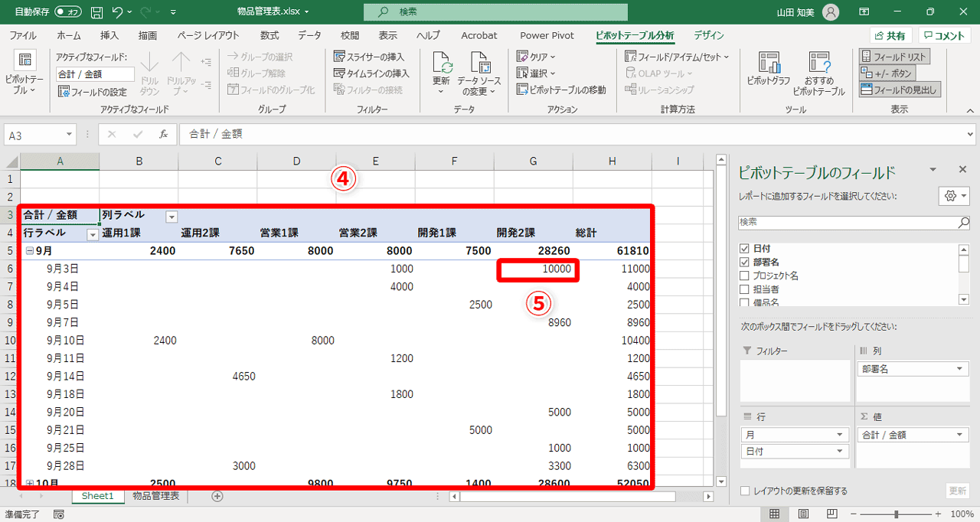Open the 選択 select dropdown
This screenshot has width=980, height=522.
coord(536,73)
